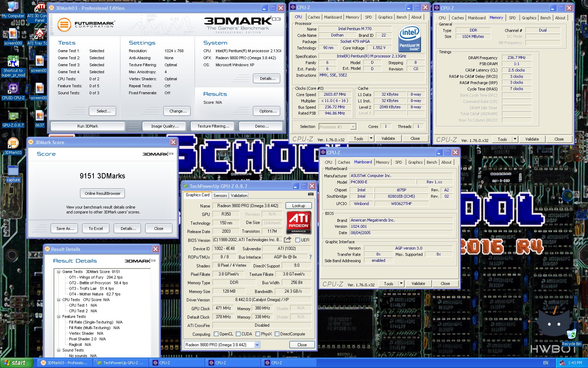Click BIOS Version field in GPU-Z
The width and height of the screenshot is (588, 368).
coord(247,240)
